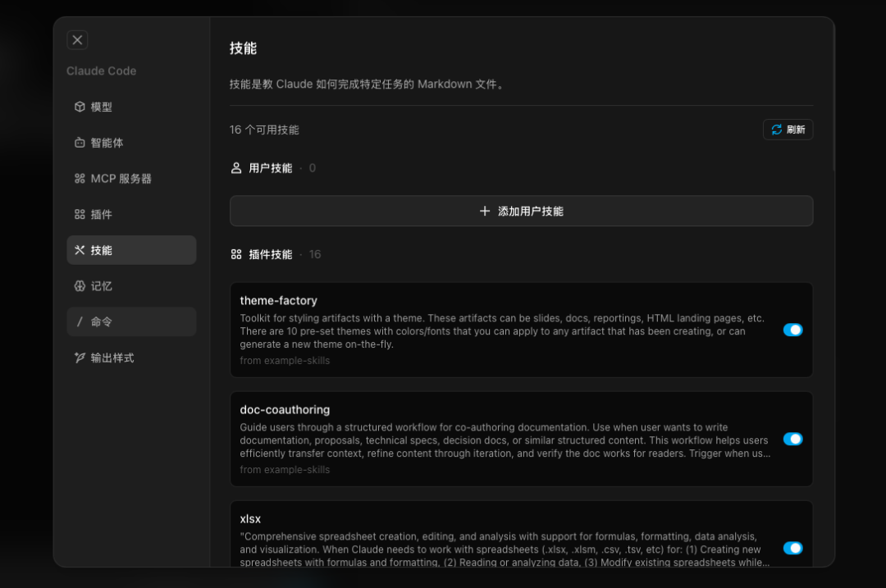This screenshot has width=886, height=588.
Task: Collapse the 用户技能 section header
Action: [x=270, y=168]
